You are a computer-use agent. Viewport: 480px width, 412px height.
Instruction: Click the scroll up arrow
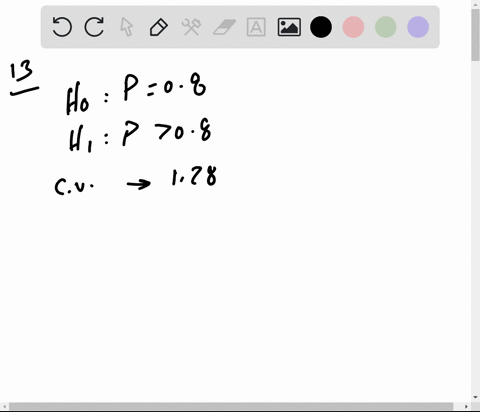(x=475, y=4)
